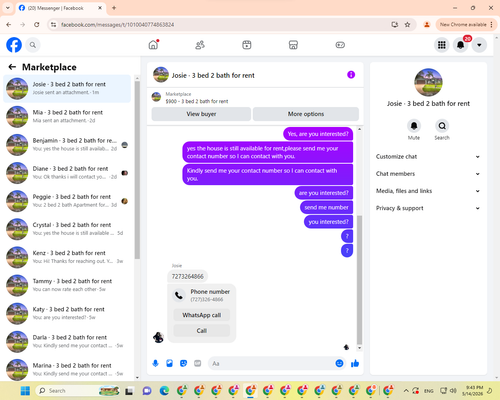This screenshot has height=400, width=500.
Task: Open the notifications bell with badge
Action: coord(461,45)
